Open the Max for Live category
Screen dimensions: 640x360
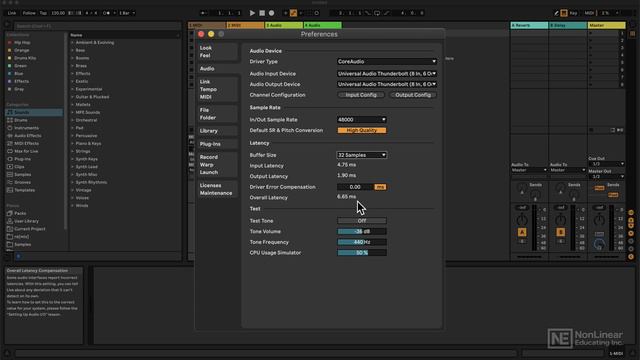click(26, 151)
